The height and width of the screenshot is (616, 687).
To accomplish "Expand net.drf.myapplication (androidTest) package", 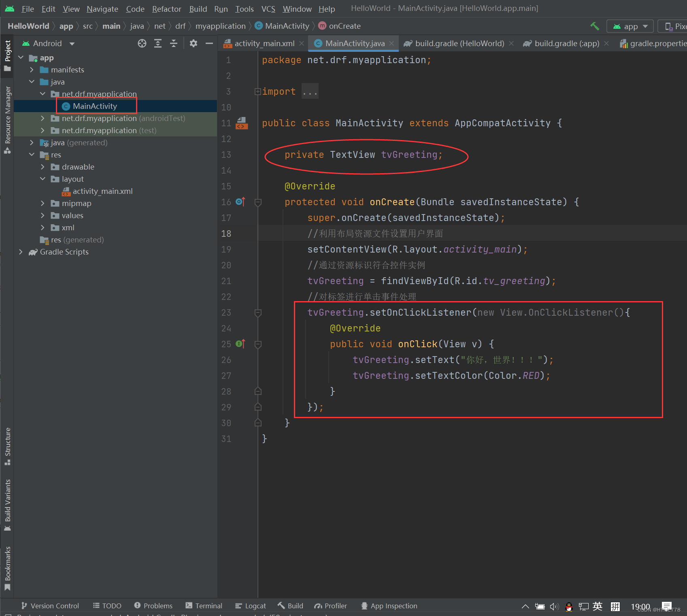I will (43, 118).
